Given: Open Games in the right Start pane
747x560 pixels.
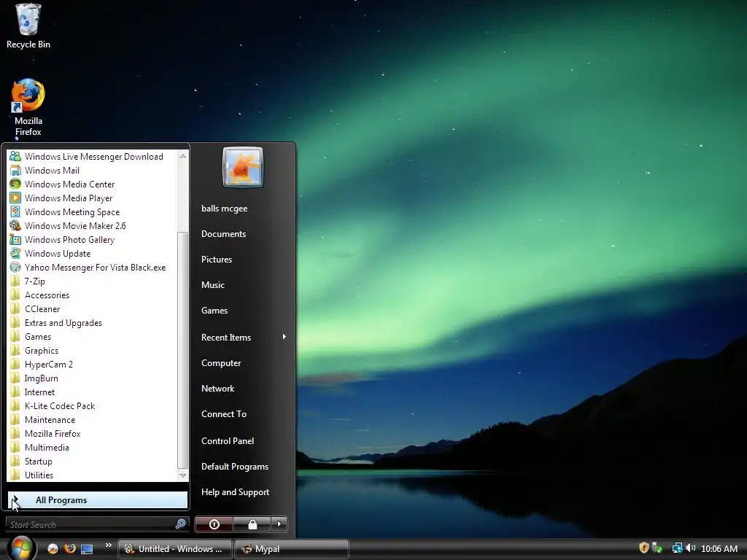Looking at the screenshot, I should click(214, 310).
